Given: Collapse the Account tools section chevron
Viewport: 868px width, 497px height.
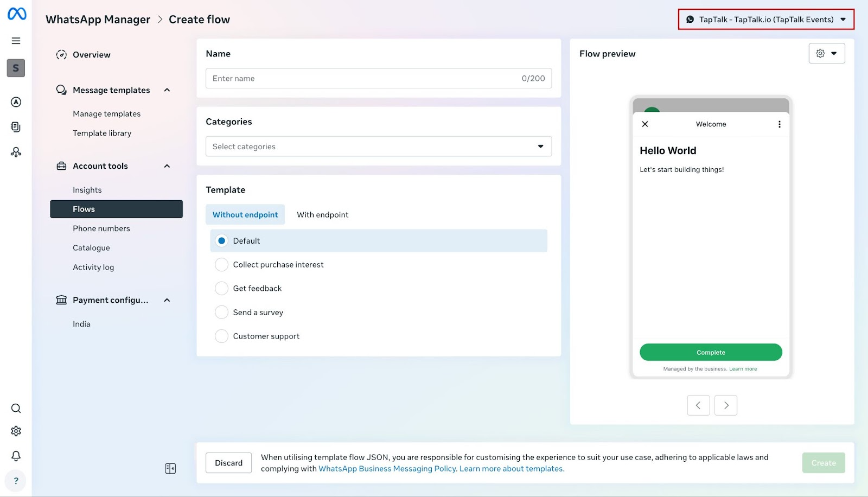Looking at the screenshot, I should pos(167,166).
